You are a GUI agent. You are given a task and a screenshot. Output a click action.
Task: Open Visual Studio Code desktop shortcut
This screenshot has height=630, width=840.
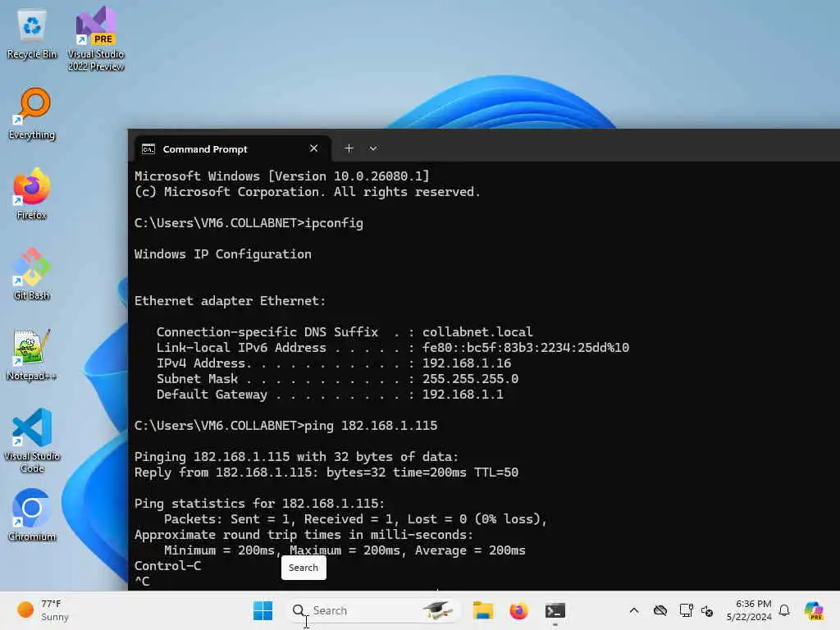32,441
